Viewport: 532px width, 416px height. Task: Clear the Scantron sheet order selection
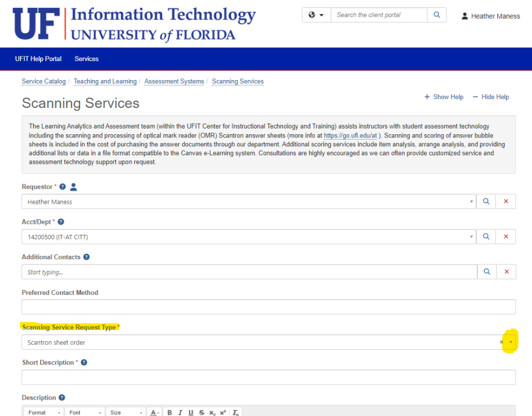tap(501, 342)
